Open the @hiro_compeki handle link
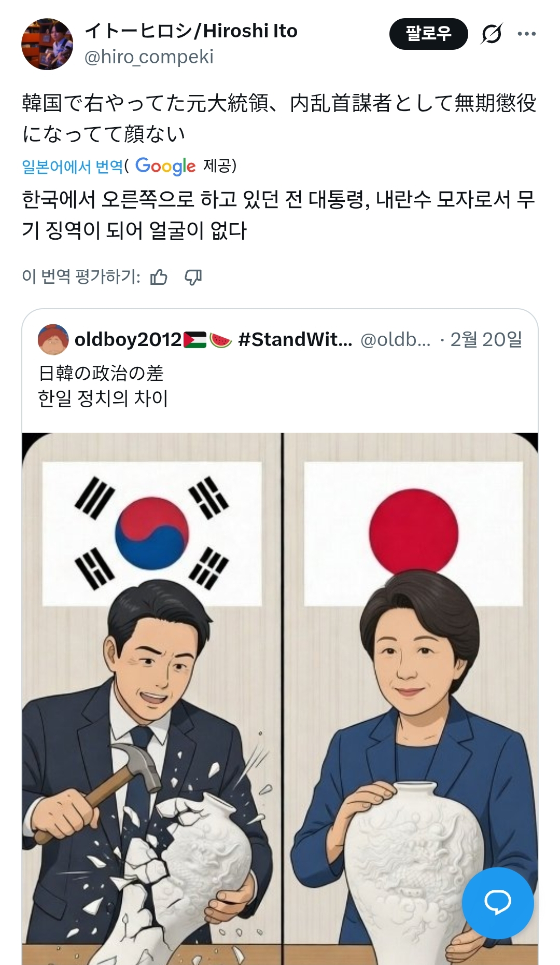The height and width of the screenshot is (965, 560). (149, 57)
